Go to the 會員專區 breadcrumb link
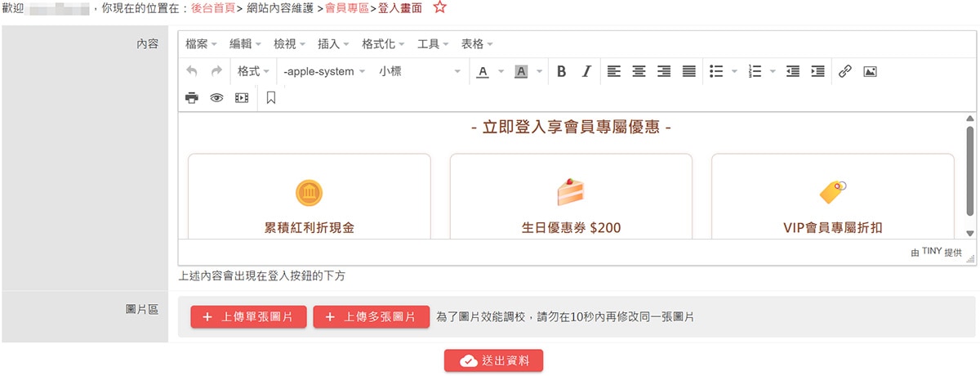 click(x=347, y=8)
